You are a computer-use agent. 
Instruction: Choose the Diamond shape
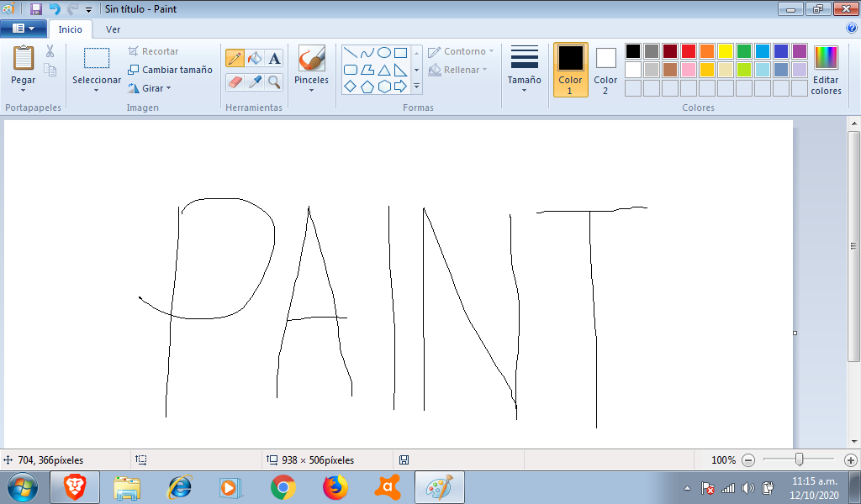click(351, 87)
